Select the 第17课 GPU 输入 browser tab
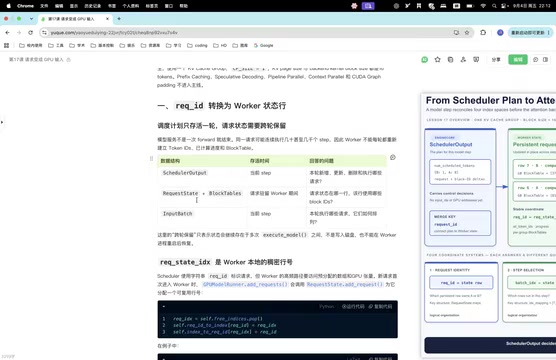The width and height of the screenshot is (556, 360). click(74, 19)
